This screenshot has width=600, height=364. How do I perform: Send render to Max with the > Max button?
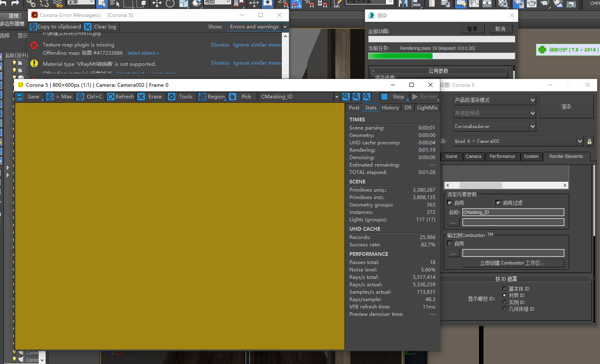tap(59, 97)
